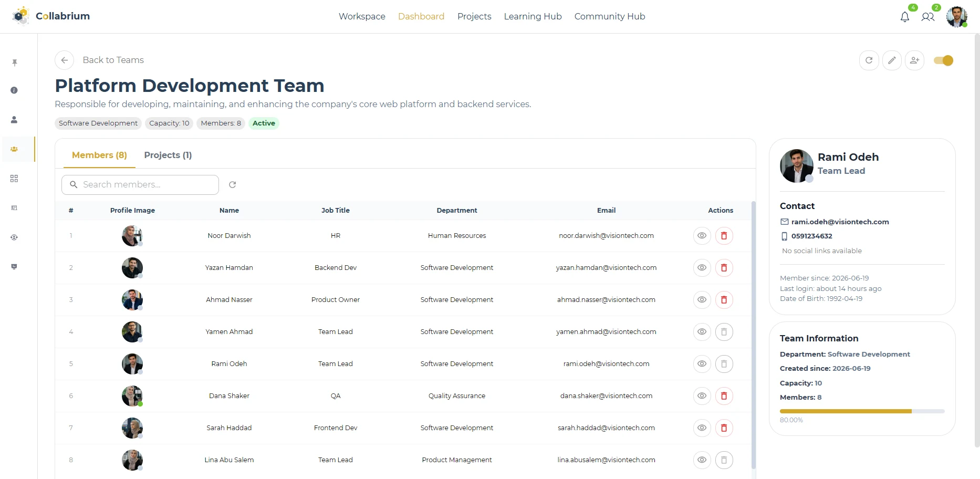Switch to Members (8) tab

click(x=99, y=155)
